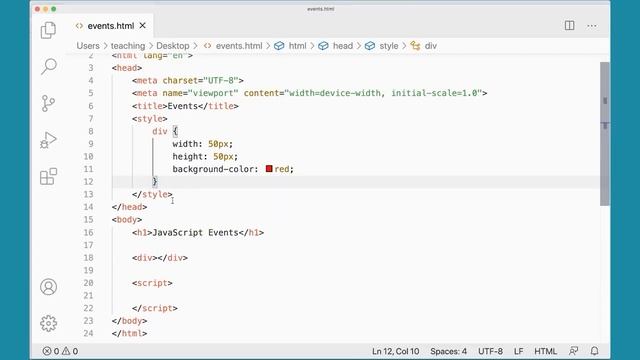Change end of line sequence LF
The image size is (640, 360).
518,351
